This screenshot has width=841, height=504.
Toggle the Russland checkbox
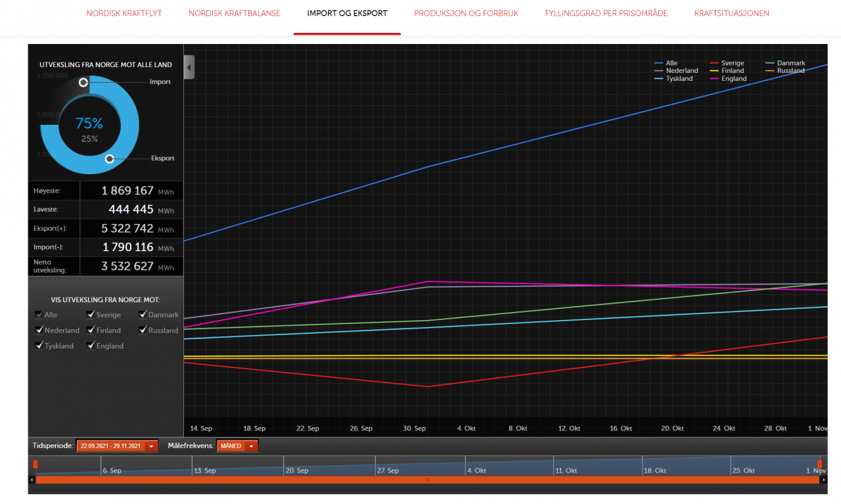pos(143,330)
